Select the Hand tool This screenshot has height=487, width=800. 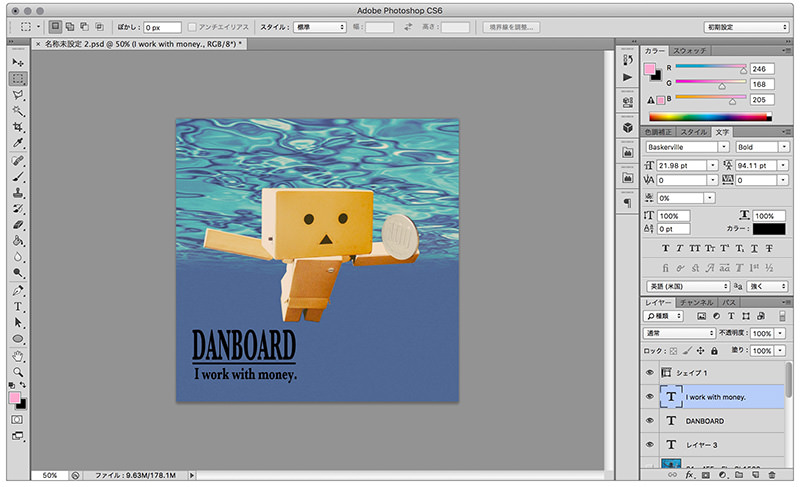[x=18, y=356]
